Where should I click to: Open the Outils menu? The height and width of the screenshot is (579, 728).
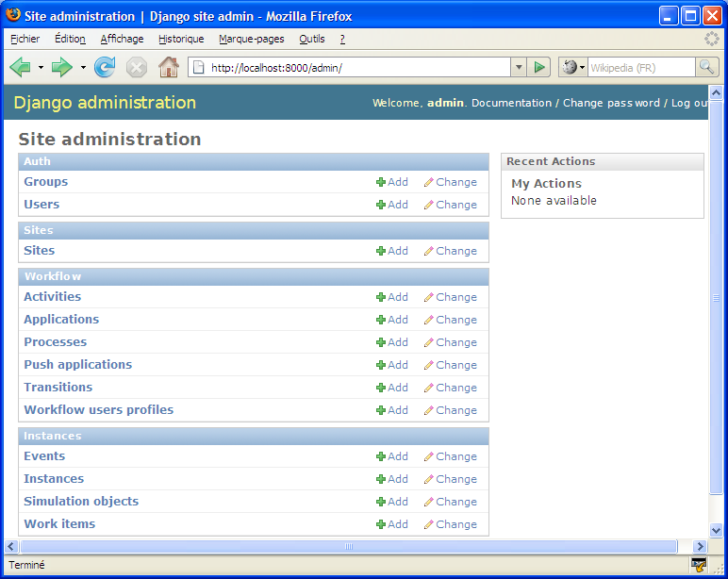tap(311, 39)
